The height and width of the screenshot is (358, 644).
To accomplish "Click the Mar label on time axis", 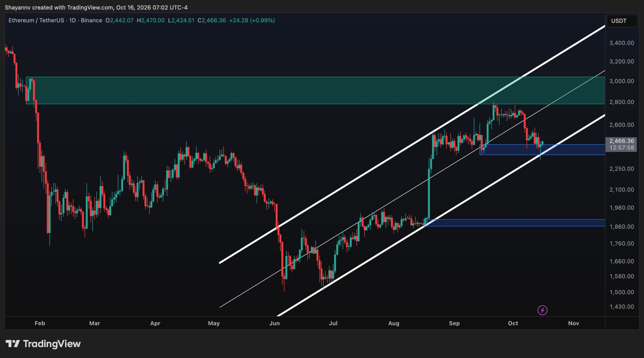I will click(95, 323).
